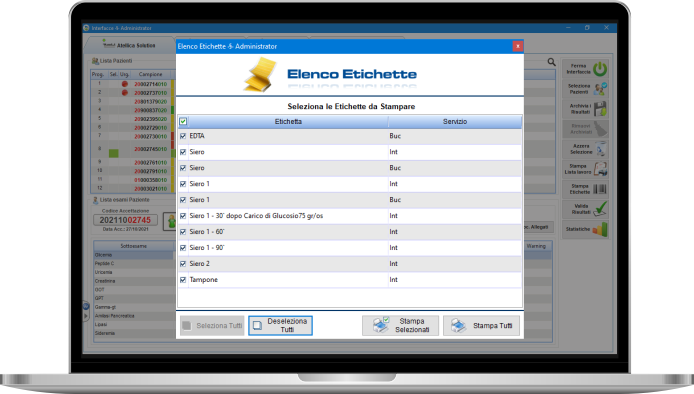Click the Tampone label text
Screen dimensions: 694x394
click(204, 279)
